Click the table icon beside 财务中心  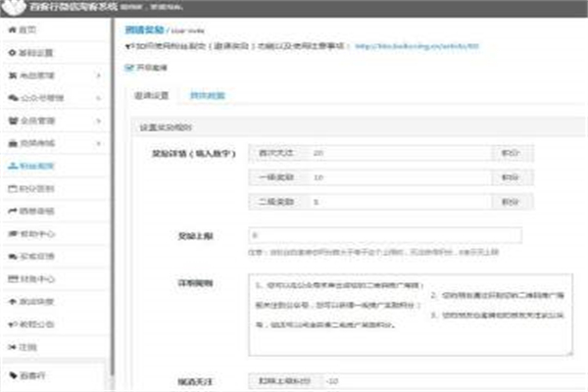(13, 278)
